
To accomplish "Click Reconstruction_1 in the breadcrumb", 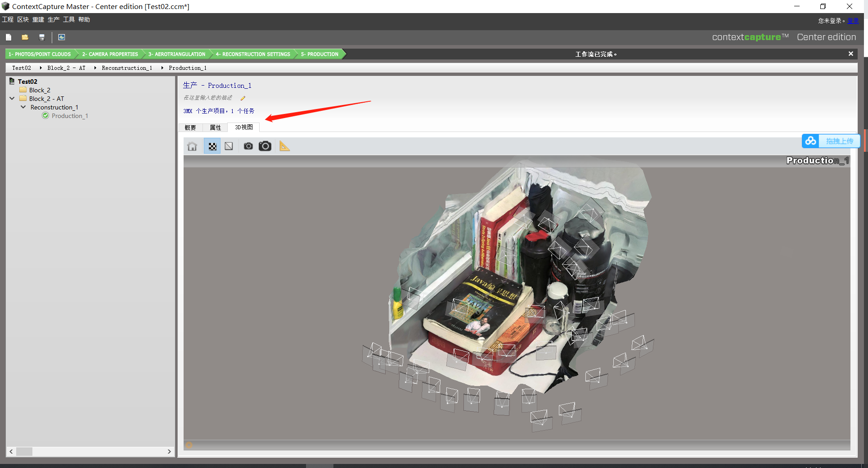I will point(127,68).
